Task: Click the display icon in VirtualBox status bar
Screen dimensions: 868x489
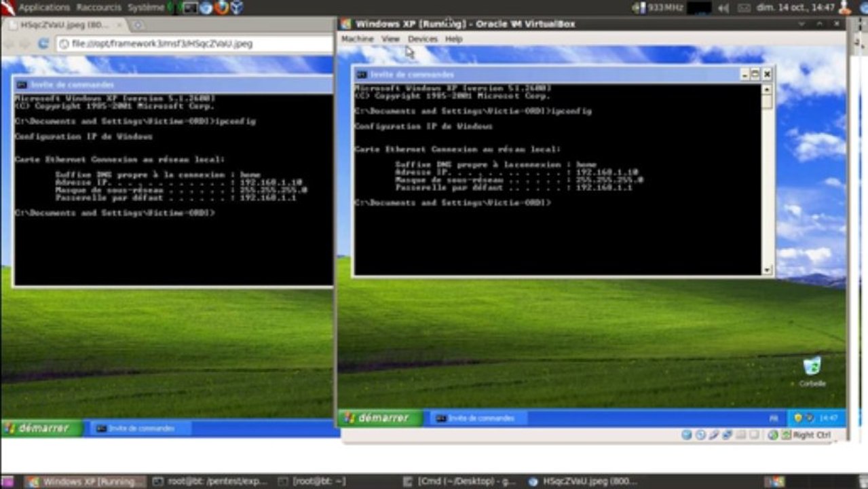Action: (x=755, y=435)
